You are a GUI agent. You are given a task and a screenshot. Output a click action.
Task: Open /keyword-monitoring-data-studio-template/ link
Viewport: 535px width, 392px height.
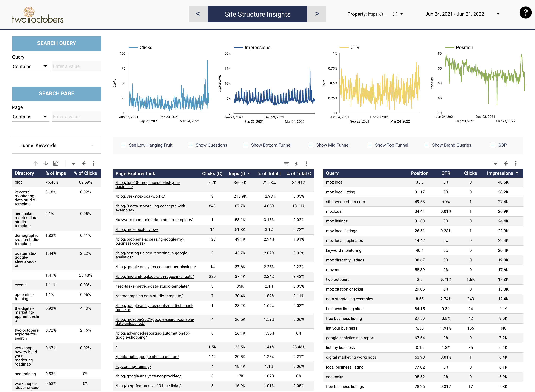point(154,220)
